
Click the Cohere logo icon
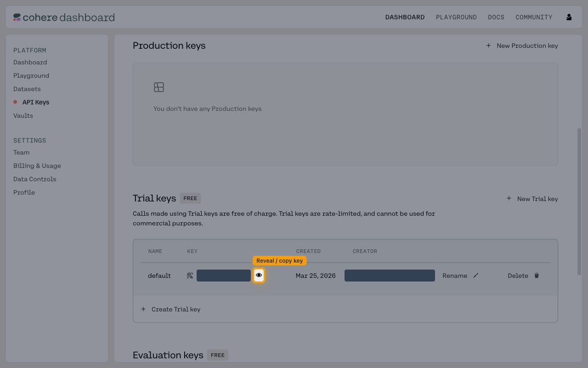[17, 17]
